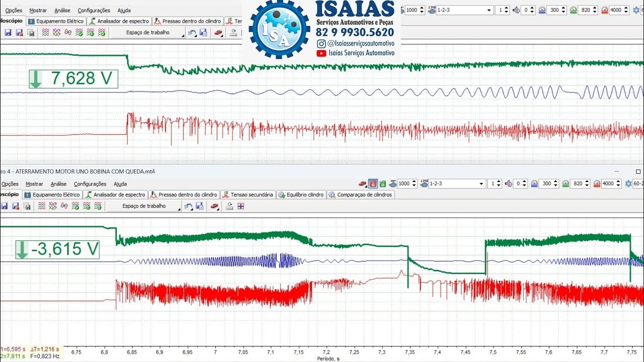Open Espaço de trabalho dropdown in lower window

click(144, 206)
